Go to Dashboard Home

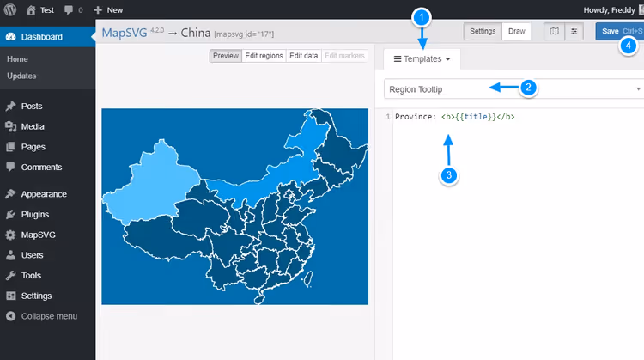pos(17,59)
